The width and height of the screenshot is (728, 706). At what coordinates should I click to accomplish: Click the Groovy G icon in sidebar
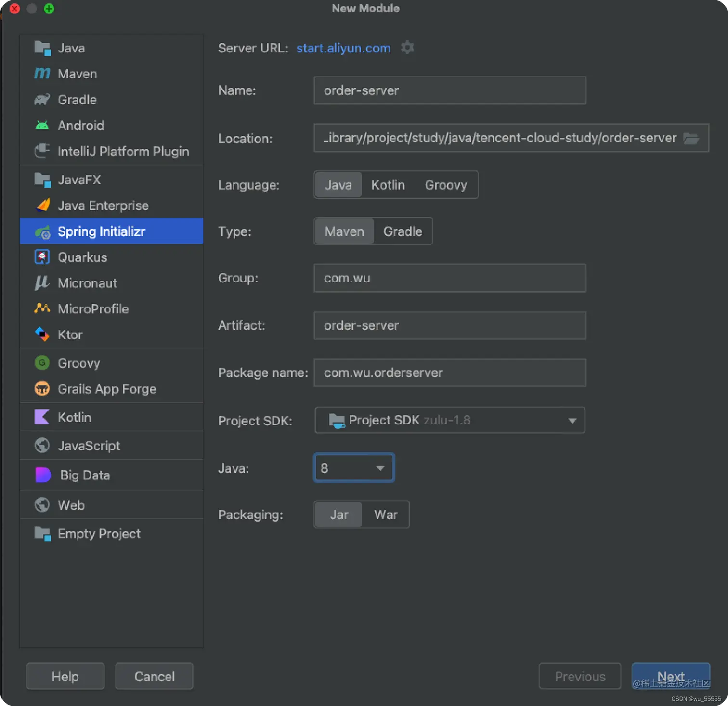[x=42, y=363]
